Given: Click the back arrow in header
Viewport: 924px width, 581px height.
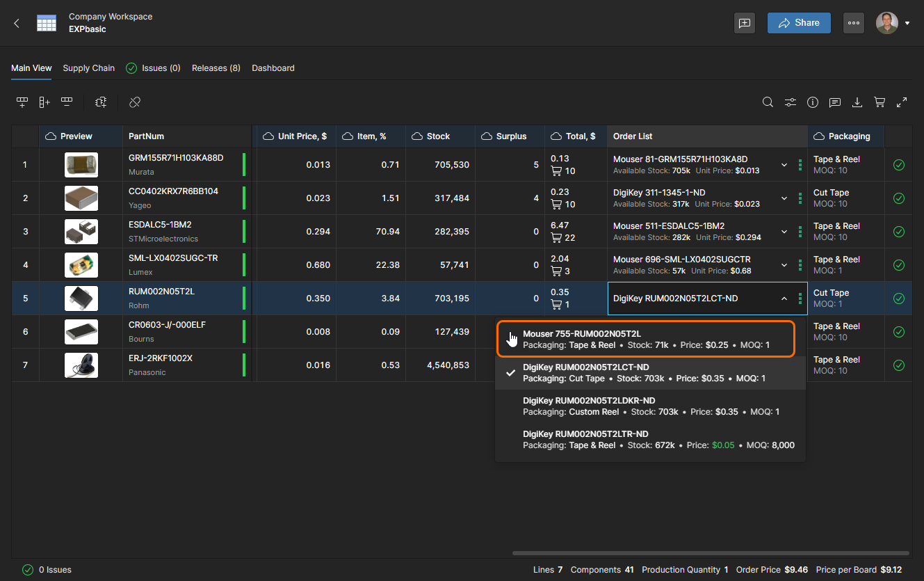Looking at the screenshot, I should coord(17,23).
